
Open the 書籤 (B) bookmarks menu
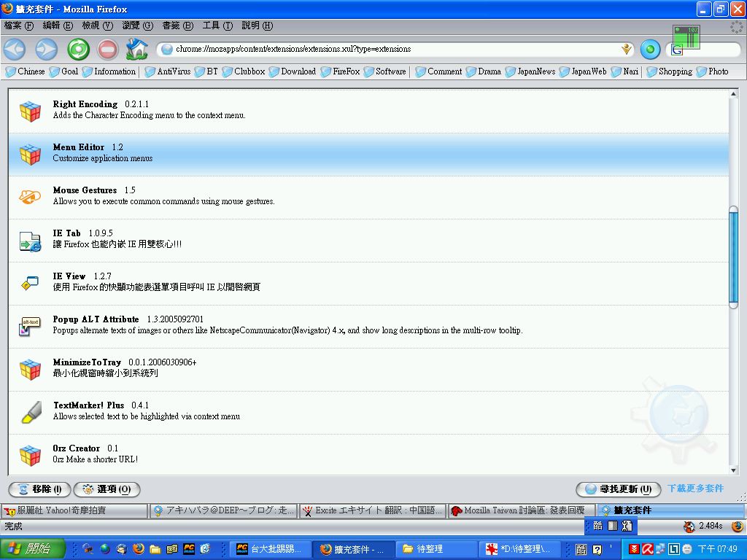tap(177, 26)
